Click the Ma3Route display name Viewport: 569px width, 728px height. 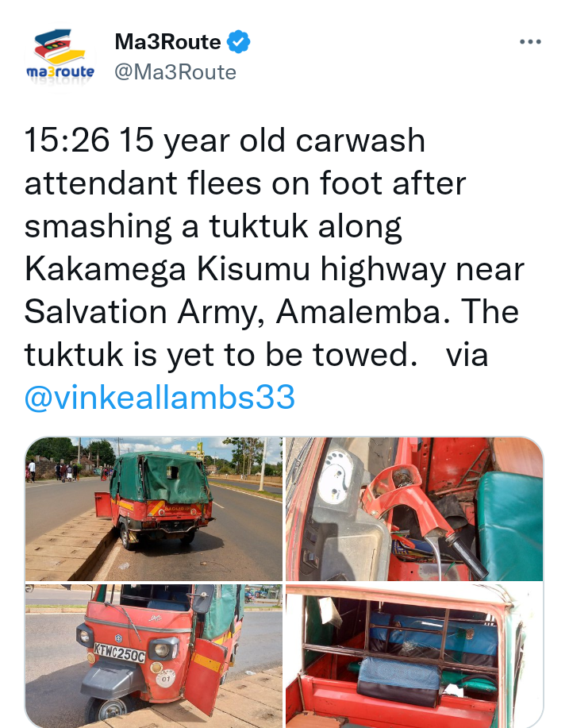point(167,42)
